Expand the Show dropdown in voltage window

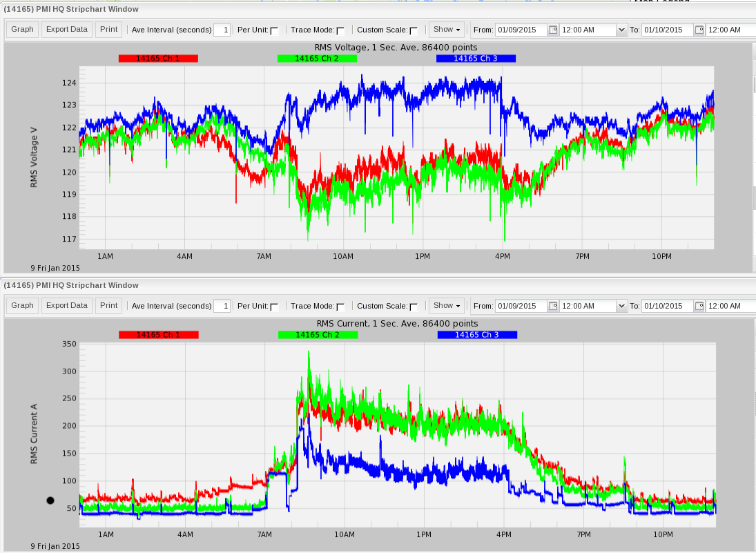[x=447, y=30]
